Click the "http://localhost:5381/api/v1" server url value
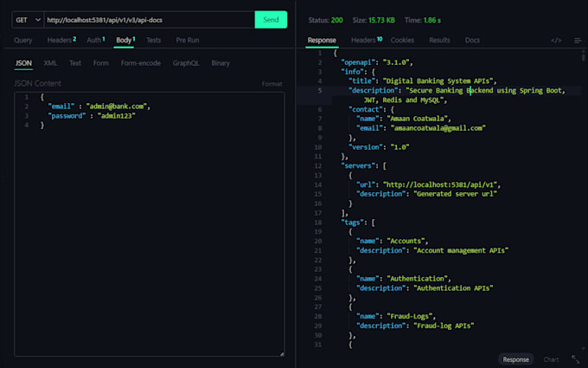Image resolution: width=588 pixels, height=368 pixels. point(439,184)
